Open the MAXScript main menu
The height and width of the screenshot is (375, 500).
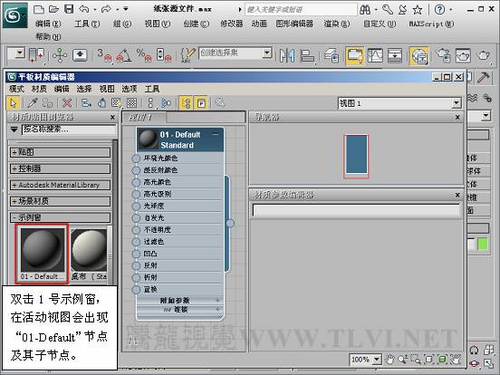pos(431,24)
